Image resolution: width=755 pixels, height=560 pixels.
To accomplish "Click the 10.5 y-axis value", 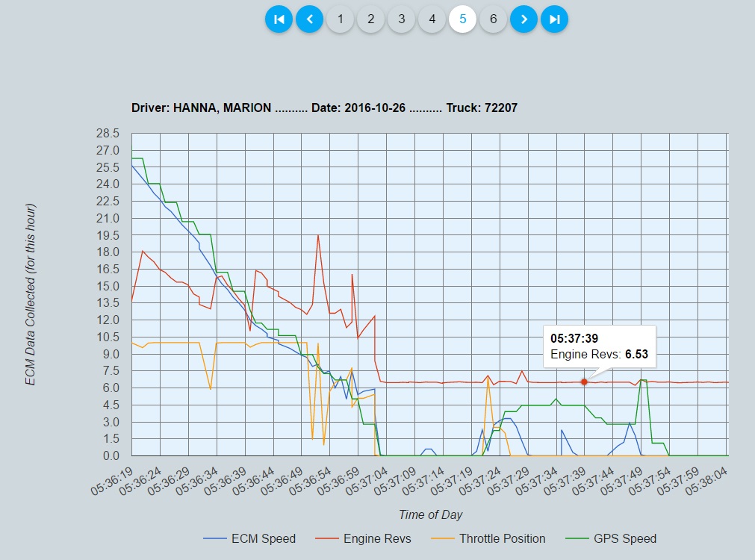I will coord(108,337).
